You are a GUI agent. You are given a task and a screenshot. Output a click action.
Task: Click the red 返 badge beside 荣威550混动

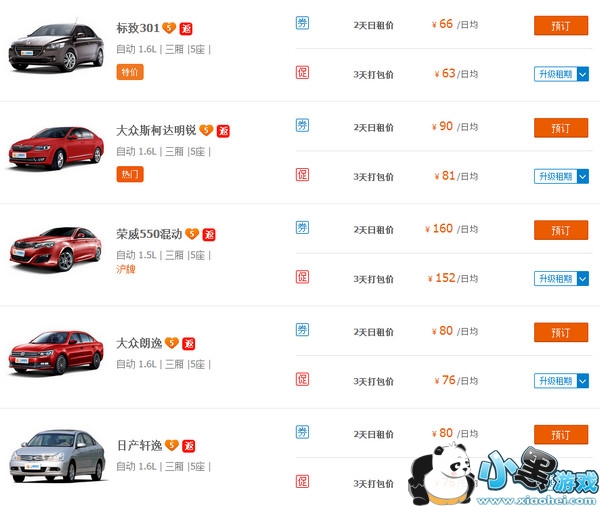(209, 234)
